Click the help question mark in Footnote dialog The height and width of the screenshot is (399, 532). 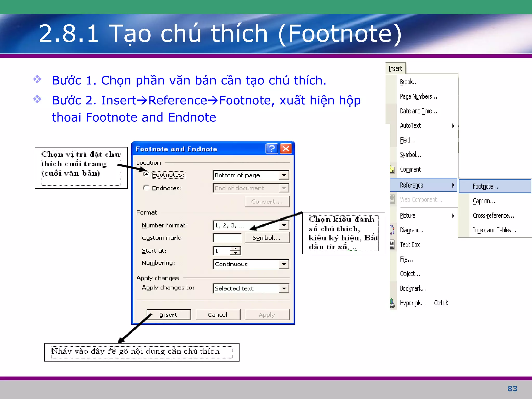coord(272,149)
